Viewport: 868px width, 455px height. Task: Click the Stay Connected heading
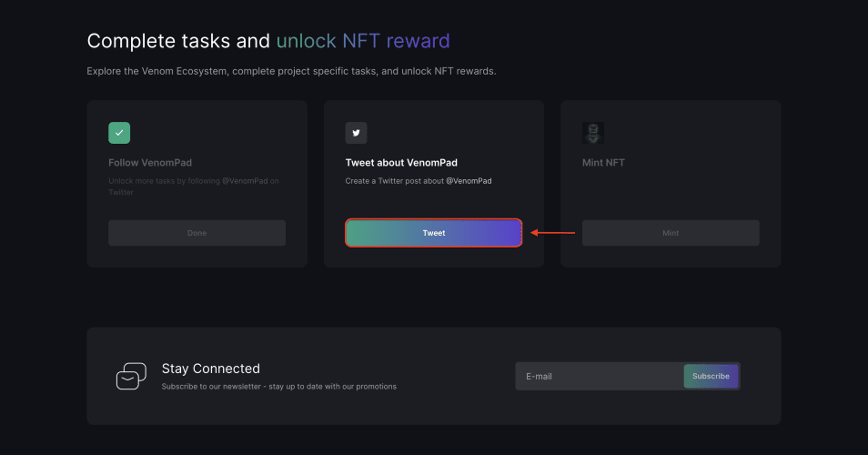pyautogui.click(x=211, y=369)
